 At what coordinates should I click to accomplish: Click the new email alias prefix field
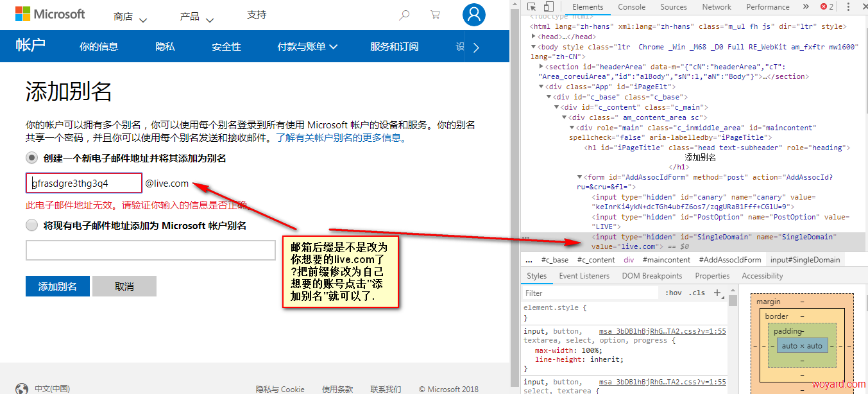coord(84,183)
